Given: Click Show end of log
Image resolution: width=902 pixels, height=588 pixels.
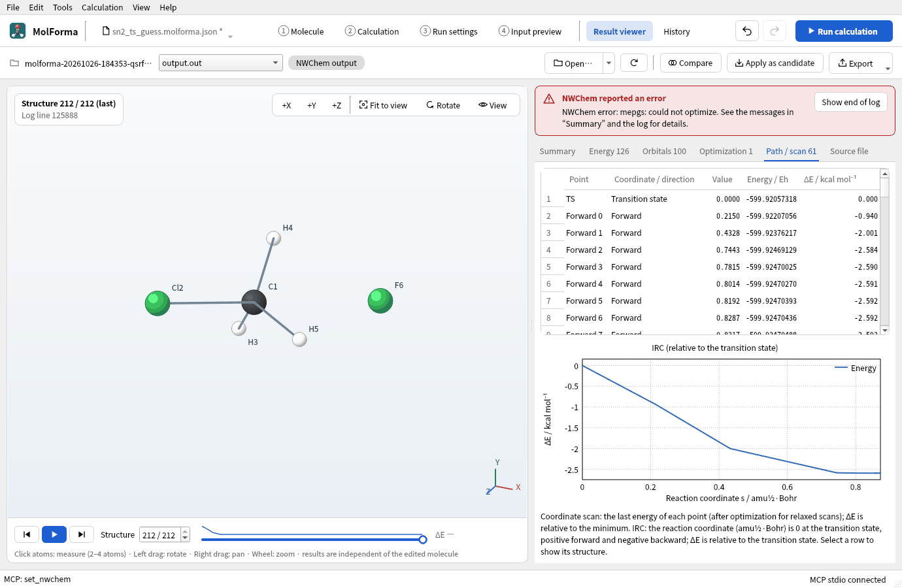Looking at the screenshot, I should 850,102.
